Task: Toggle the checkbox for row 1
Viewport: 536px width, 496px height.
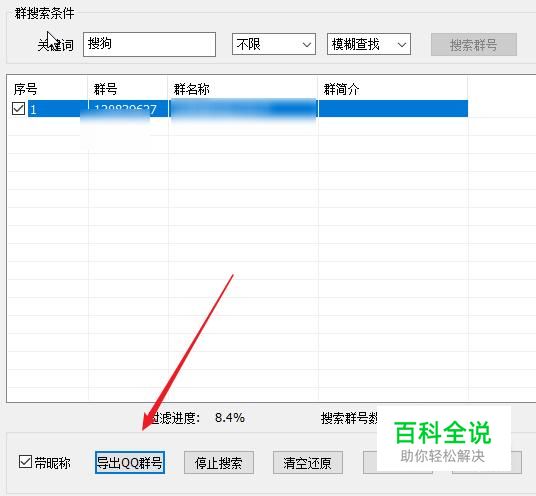Action: 18,109
